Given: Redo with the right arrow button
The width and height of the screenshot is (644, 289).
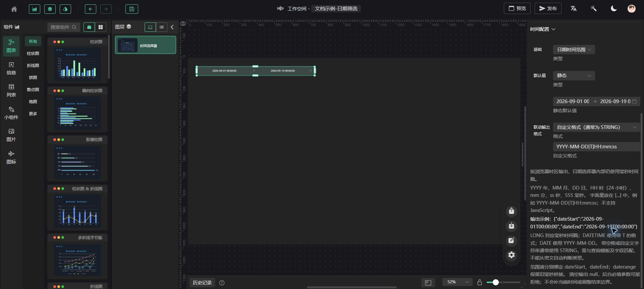Looking at the screenshot, I should coord(106,9).
